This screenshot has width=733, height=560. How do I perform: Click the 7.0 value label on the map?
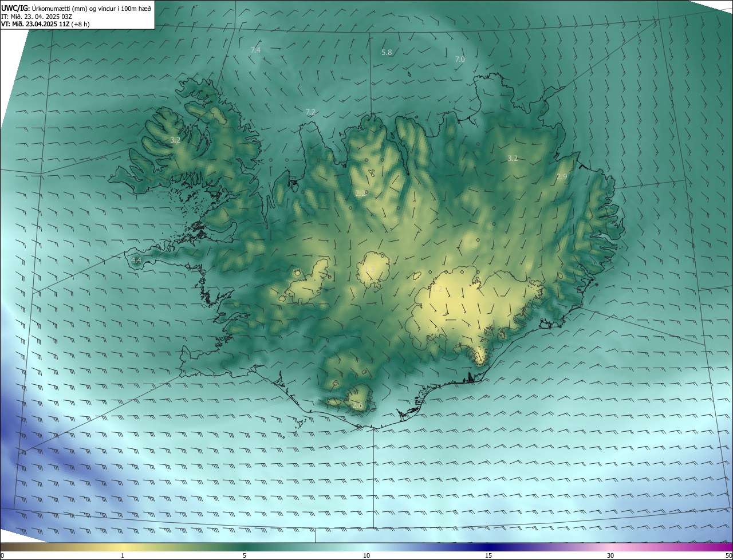coord(460,60)
